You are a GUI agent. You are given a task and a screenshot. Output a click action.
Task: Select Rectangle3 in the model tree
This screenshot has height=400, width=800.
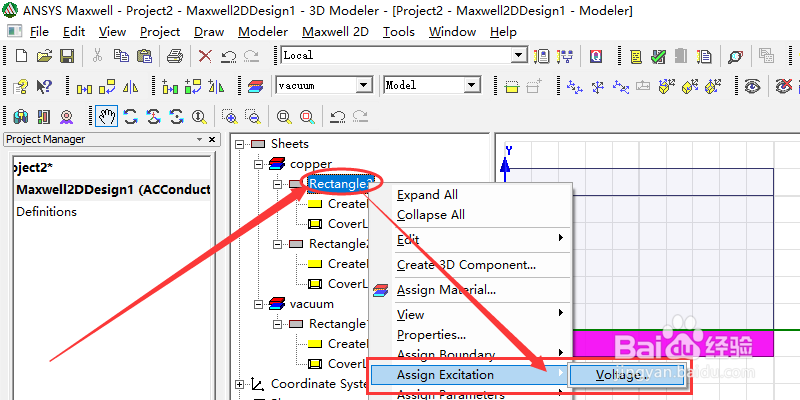pyautogui.click(x=341, y=184)
